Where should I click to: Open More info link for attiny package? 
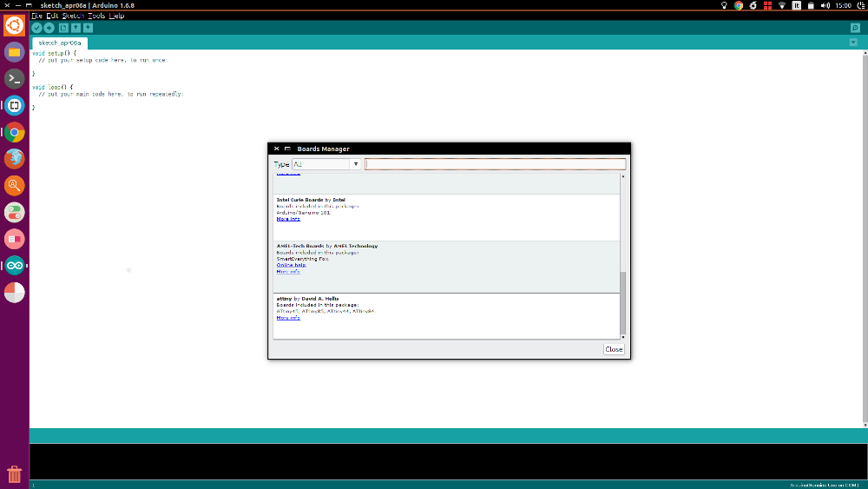(x=288, y=318)
